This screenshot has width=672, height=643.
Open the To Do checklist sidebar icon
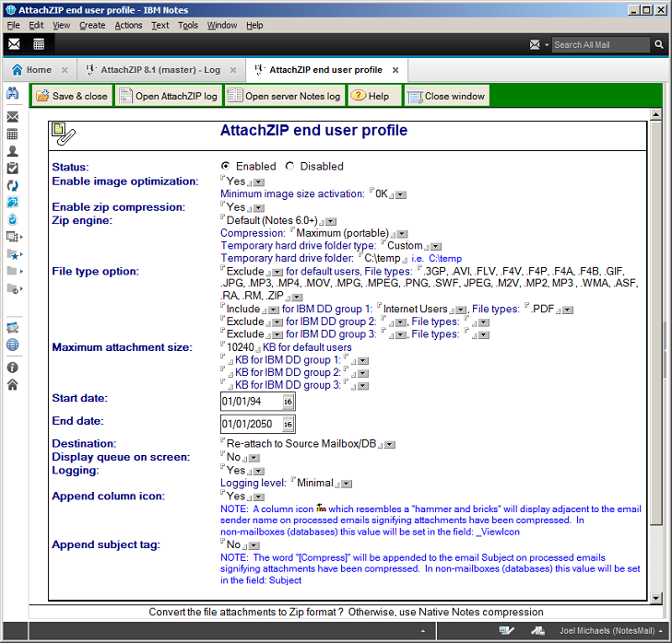[x=13, y=169]
